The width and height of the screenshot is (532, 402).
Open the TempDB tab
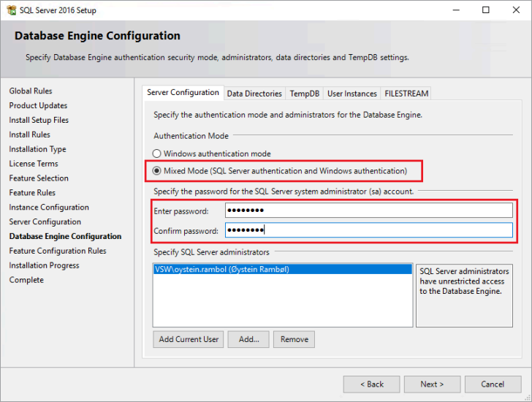304,94
